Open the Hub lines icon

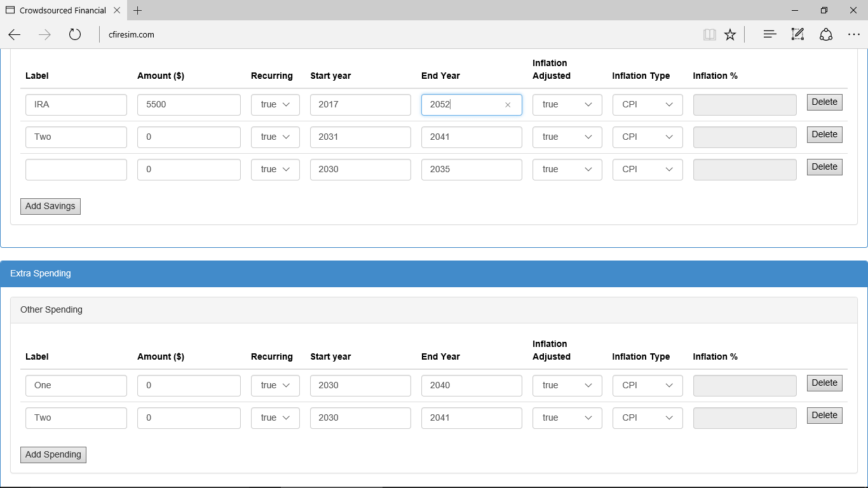770,35
